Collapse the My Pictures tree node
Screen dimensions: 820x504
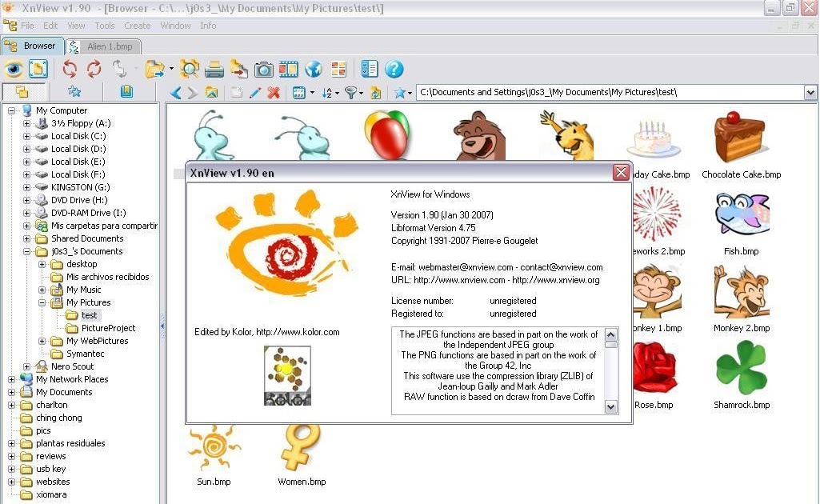tap(42, 302)
